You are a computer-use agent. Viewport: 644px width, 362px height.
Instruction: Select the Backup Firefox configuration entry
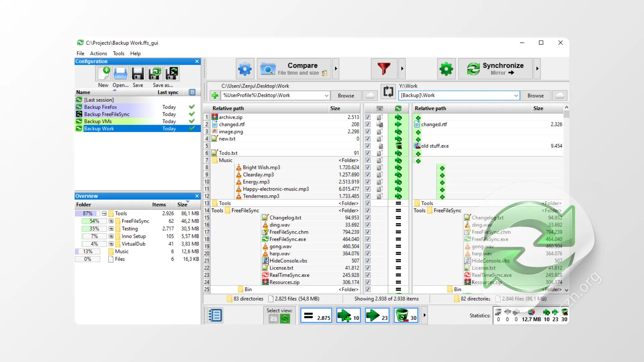(101, 107)
